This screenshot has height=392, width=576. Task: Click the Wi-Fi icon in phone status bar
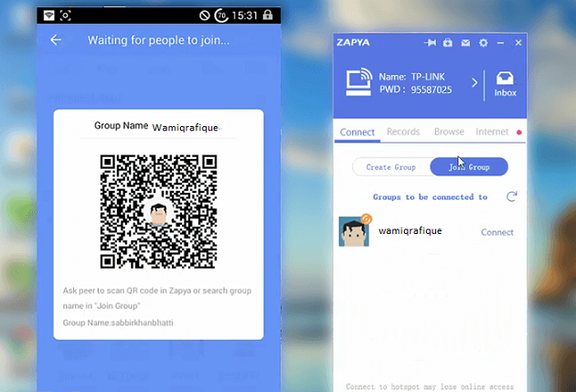point(48,16)
